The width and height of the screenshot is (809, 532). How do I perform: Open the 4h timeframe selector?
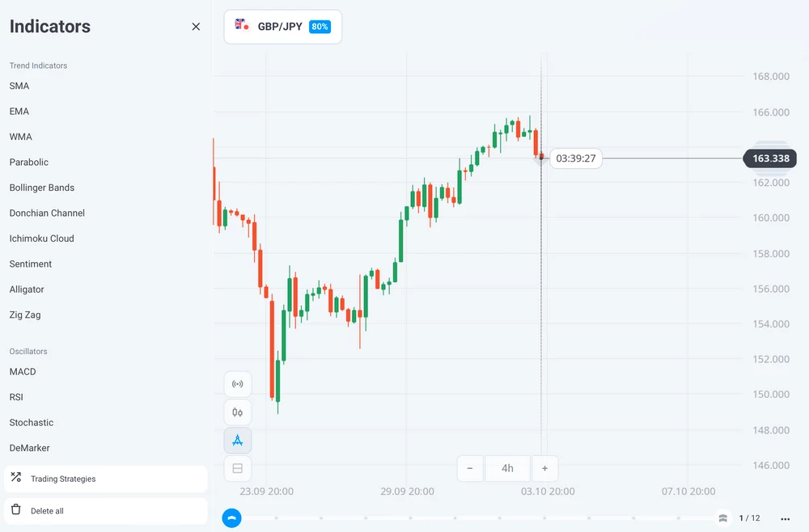click(507, 468)
